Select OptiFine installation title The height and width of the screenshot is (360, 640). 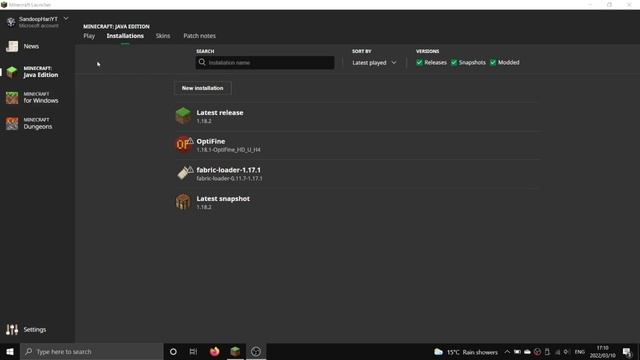tap(211, 141)
